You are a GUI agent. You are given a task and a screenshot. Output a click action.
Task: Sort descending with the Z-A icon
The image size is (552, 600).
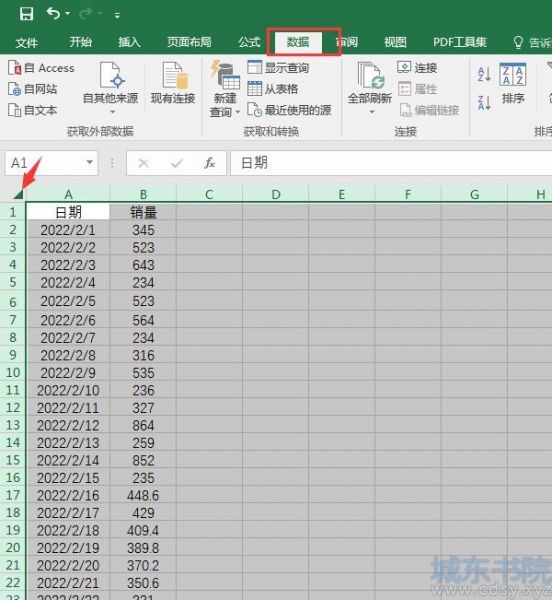(x=484, y=103)
